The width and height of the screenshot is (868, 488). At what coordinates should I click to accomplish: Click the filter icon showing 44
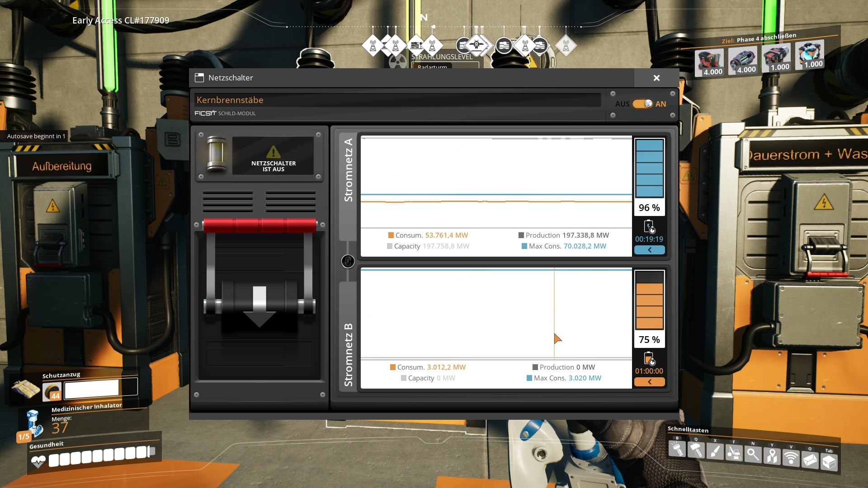(x=52, y=391)
